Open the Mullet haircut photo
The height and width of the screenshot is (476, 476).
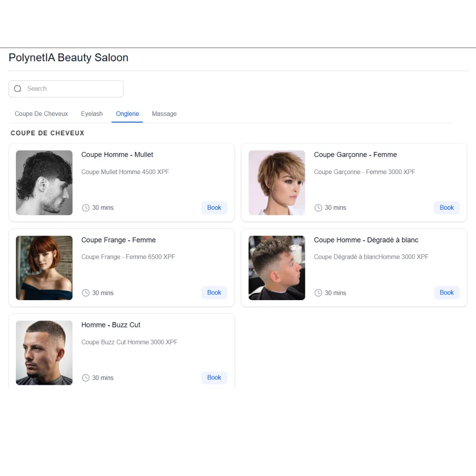[44, 183]
